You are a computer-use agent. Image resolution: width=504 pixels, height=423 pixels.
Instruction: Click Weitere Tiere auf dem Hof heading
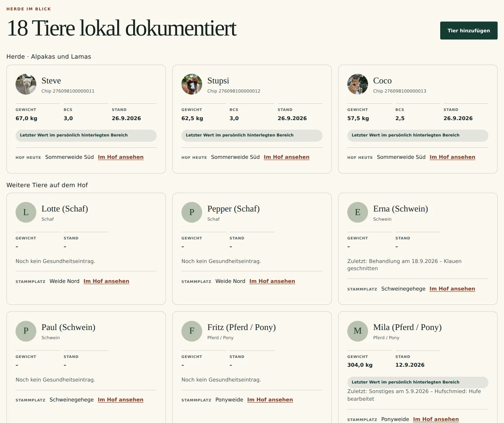pyautogui.click(x=47, y=185)
